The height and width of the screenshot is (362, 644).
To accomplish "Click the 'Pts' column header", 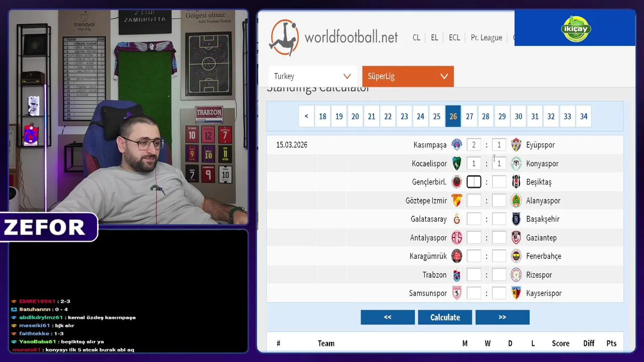I will [x=611, y=343].
